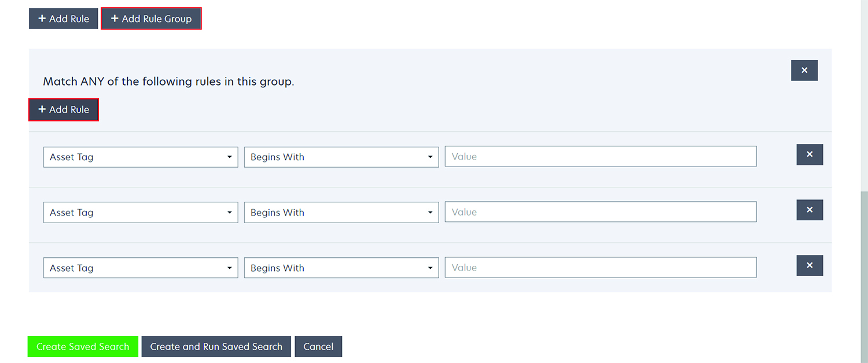Add a new rule group
The image size is (868, 363).
coord(151,18)
